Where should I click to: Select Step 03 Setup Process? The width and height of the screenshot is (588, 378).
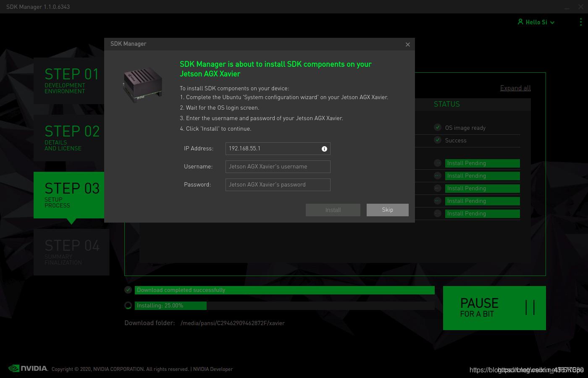pyautogui.click(x=69, y=195)
